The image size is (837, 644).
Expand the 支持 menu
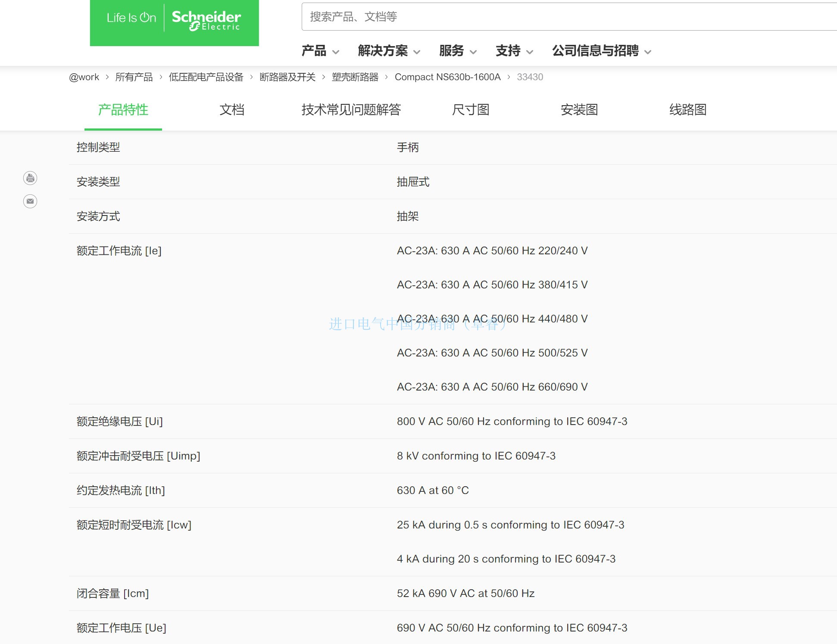click(514, 51)
